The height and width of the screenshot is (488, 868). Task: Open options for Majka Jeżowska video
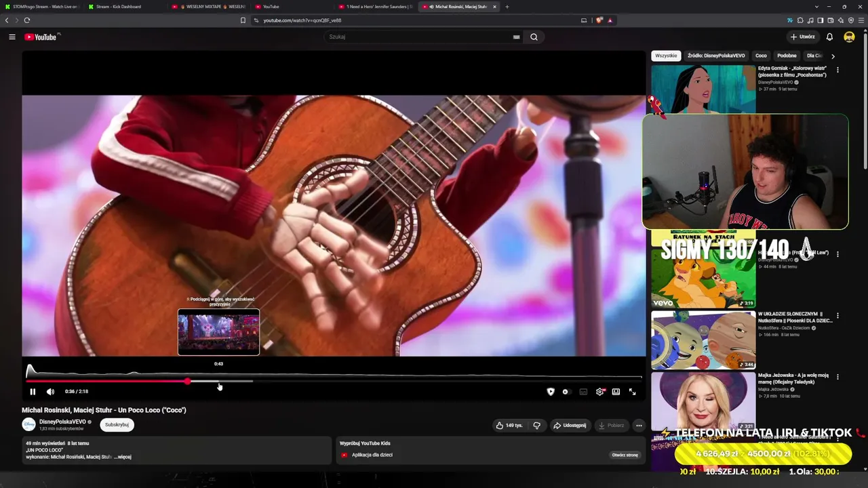(837, 377)
